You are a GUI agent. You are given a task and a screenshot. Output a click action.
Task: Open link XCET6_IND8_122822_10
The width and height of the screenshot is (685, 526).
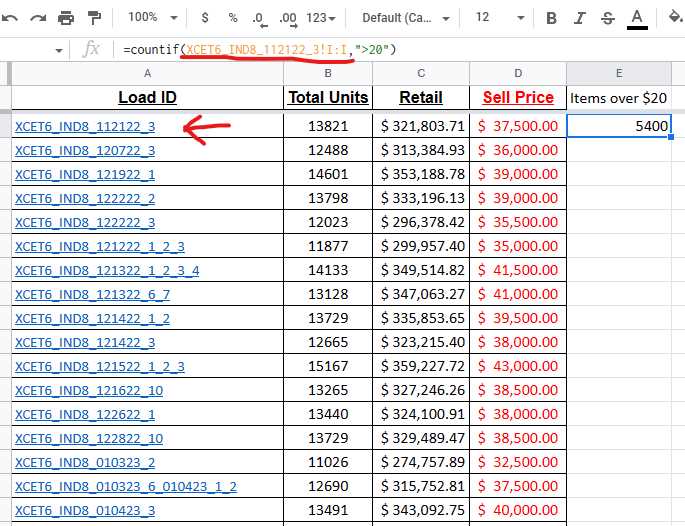point(89,439)
